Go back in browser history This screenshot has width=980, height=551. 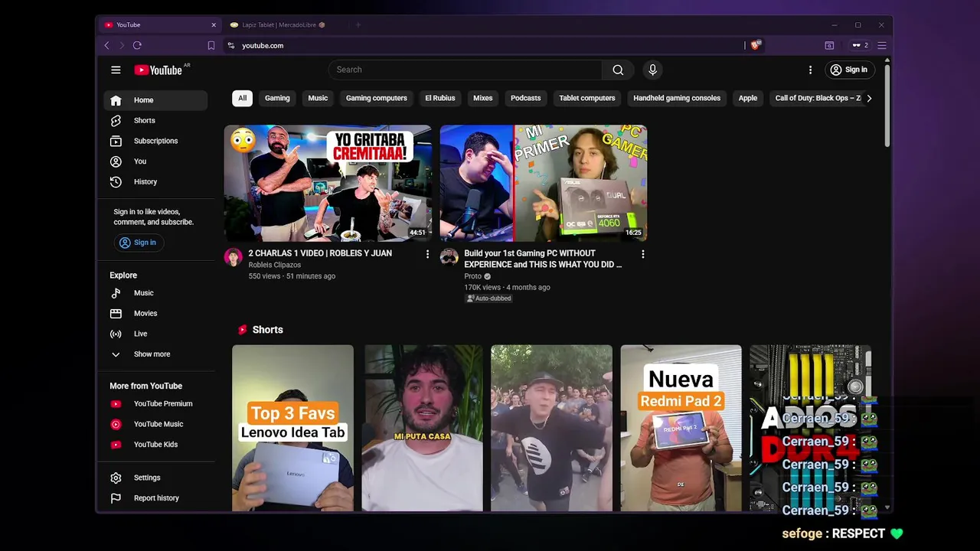(x=107, y=45)
